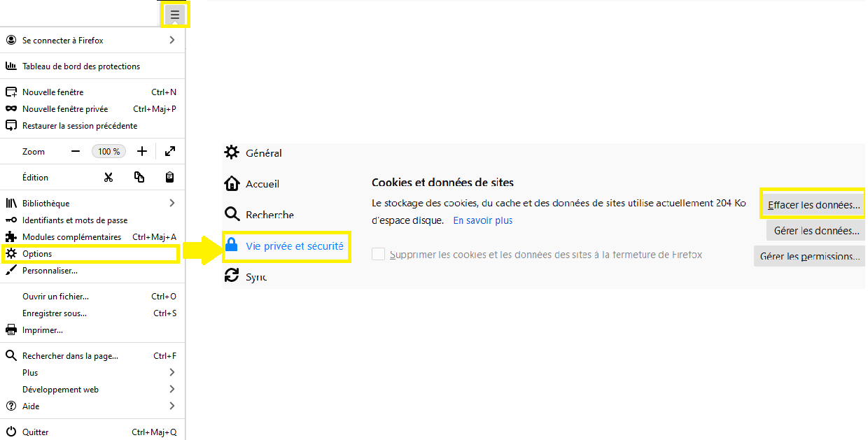This screenshot has height=440, width=868.
Task: Zoom out with the minus icon
Action: click(x=76, y=152)
